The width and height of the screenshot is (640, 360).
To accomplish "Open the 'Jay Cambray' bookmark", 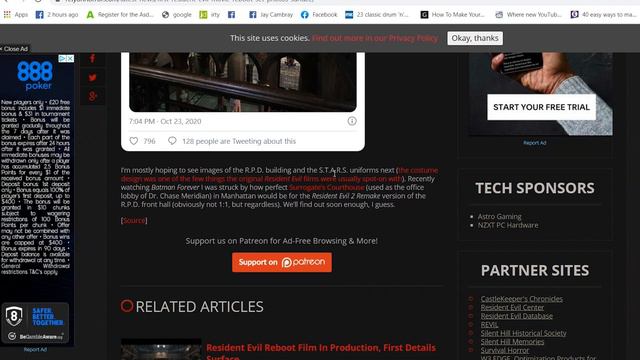I will point(271,15).
